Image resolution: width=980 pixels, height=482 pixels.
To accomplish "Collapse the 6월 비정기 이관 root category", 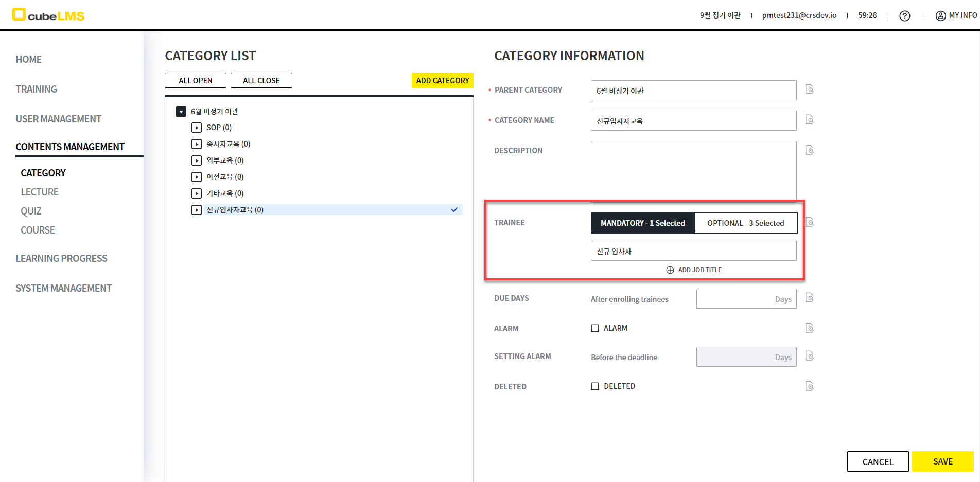I will 181,112.
